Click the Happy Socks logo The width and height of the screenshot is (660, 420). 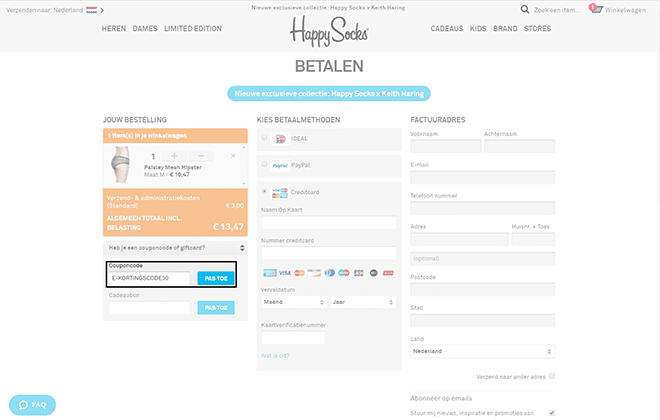coord(329,32)
